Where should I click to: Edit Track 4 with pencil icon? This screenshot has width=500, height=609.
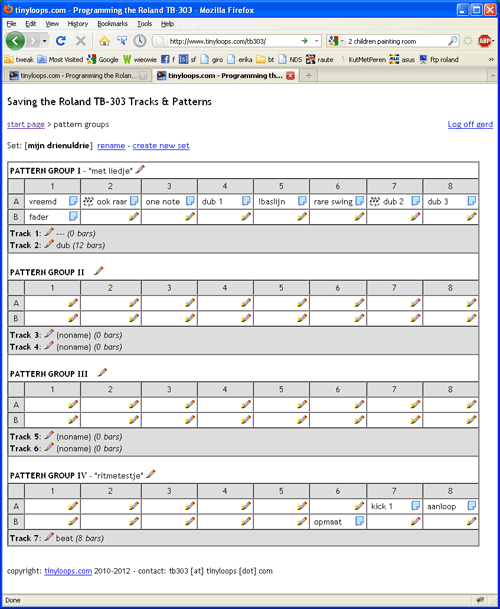pyautogui.click(x=49, y=345)
